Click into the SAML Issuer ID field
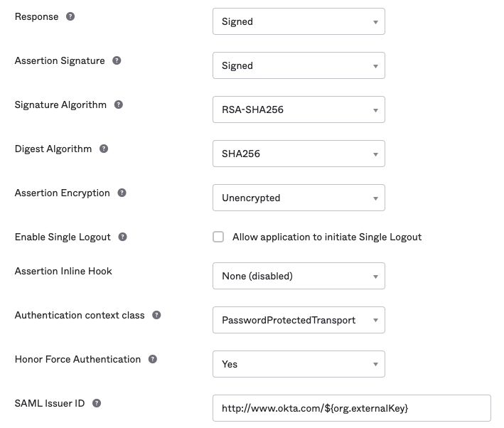The image size is (504, 428). tap(351, 408)
